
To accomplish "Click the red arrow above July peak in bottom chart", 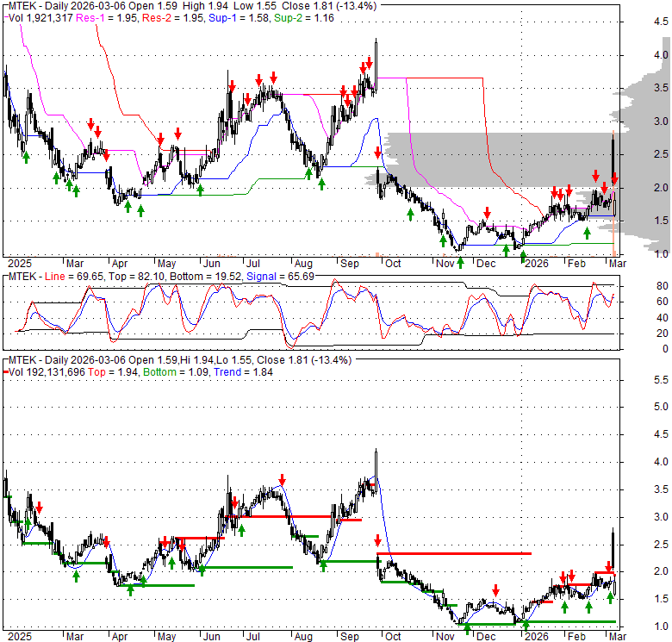I will (x=282, y=480).
